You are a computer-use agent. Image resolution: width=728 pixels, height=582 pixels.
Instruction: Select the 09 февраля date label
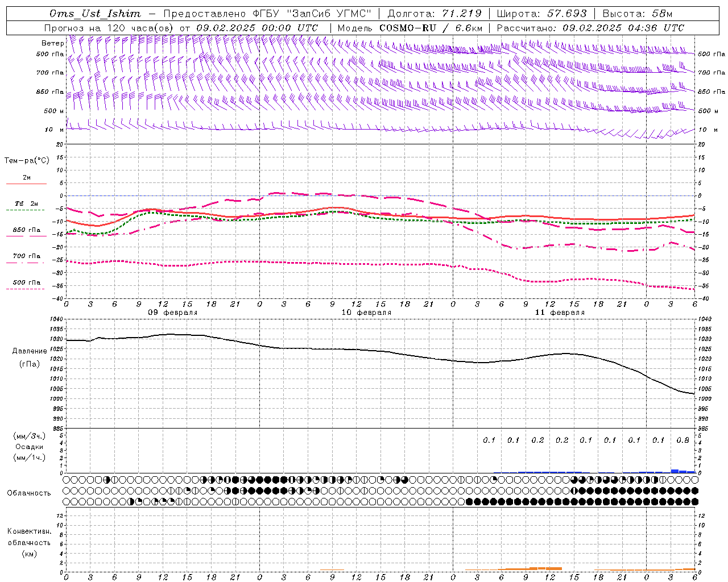(x=173, y=313)
